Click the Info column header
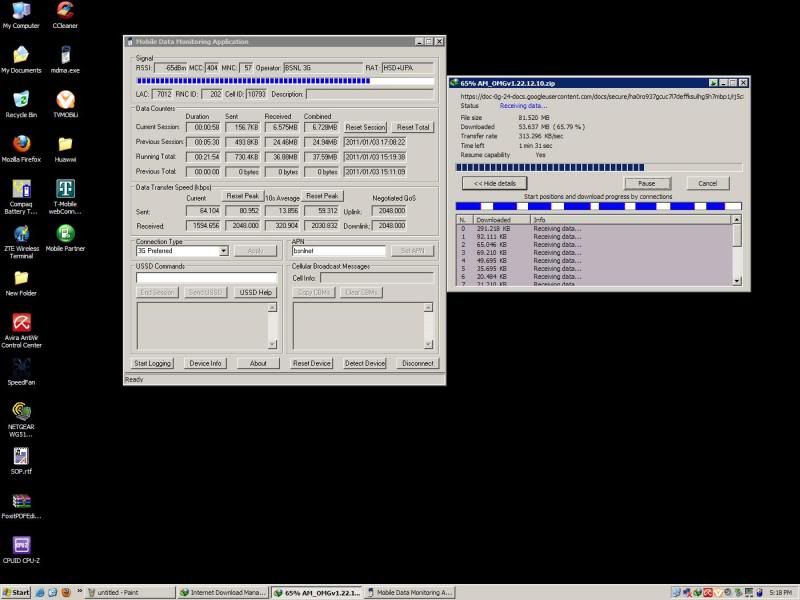Image resolution: width=800 pixels, height=600 pixels. tap(631, 220)
